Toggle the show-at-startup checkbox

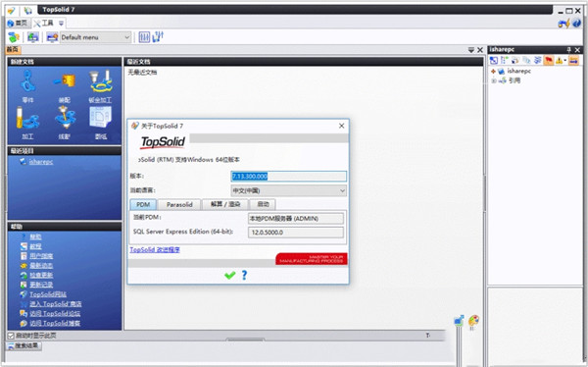pyautogui.click(x=11, y=336)
